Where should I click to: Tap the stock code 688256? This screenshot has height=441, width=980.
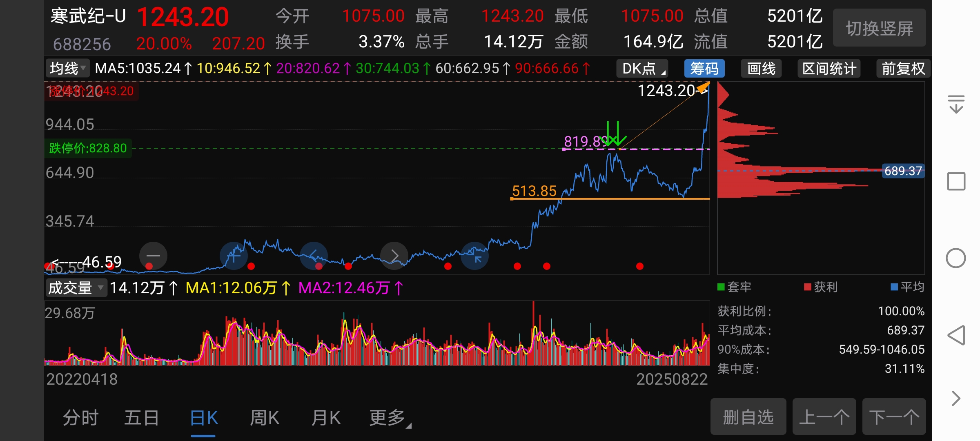[82, 44]
